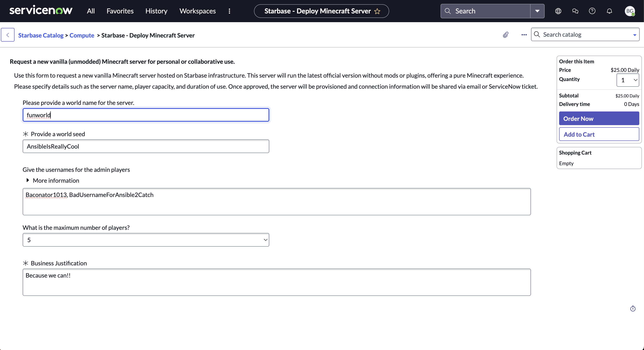Open the Workspaces menu

click(197, 11)
